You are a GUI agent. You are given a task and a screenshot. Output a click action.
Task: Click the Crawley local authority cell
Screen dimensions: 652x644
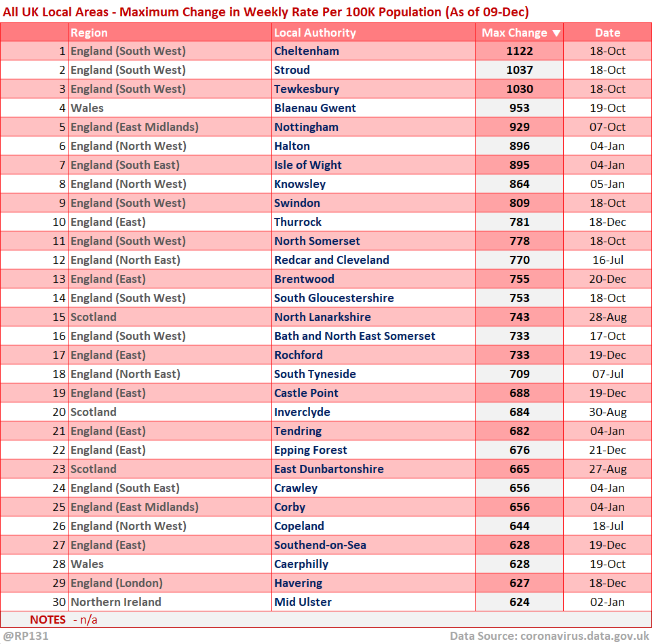(x=373, y=488)
